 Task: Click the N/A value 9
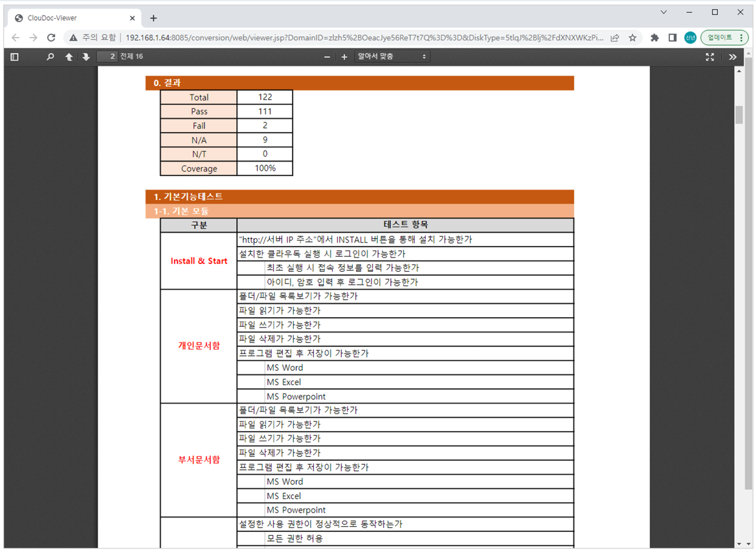tap(265, 140)
